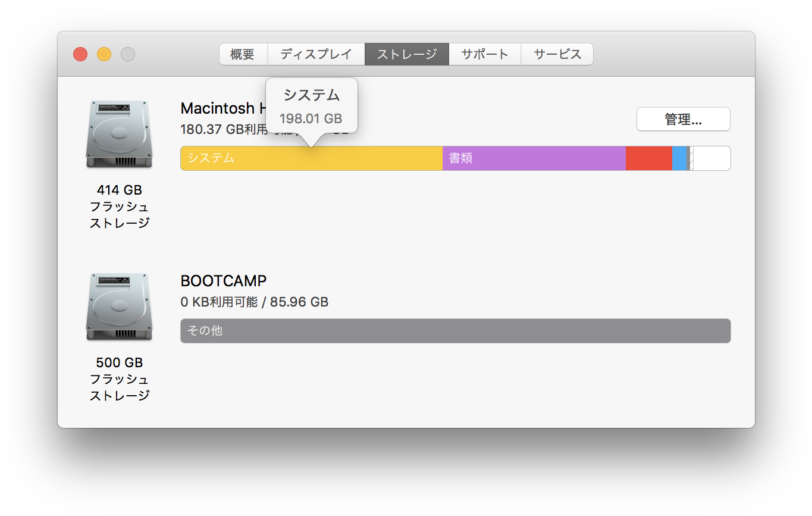Click the 414 GB フラッシュストレージ label
This screenshot has height=516, width=812.
pos(119,207)
